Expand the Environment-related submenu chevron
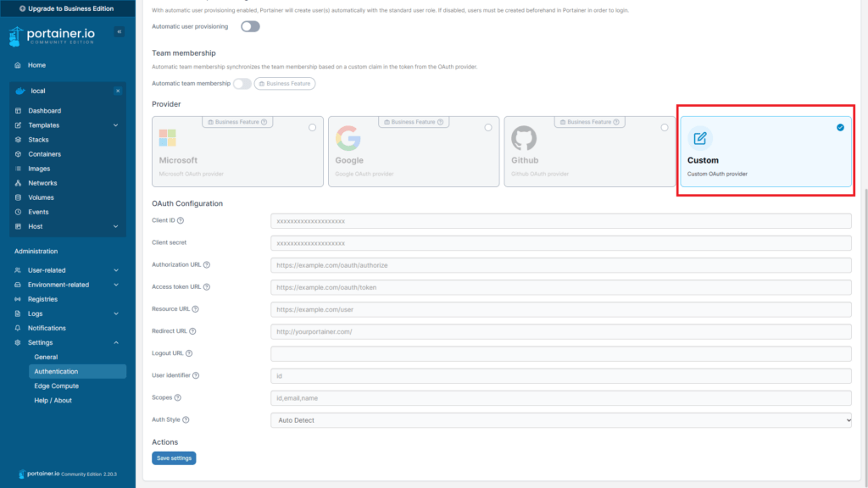The width and height of the screenshot is (868, 488). coord(116,285)
